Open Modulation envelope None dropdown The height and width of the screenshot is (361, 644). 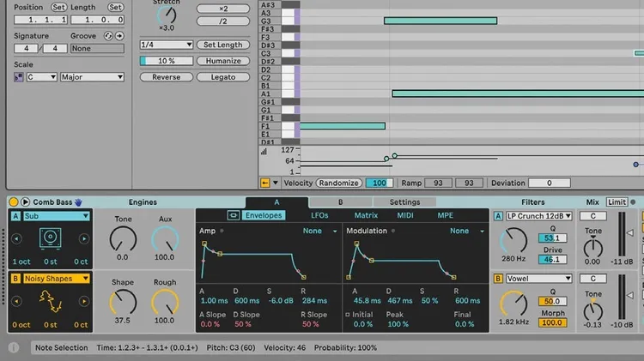click(466, 231)
